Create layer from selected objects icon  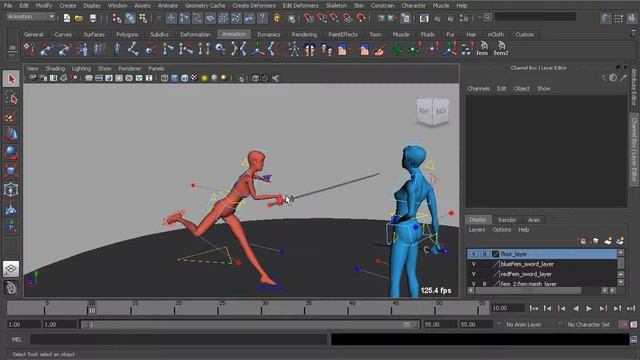(620, 241)
